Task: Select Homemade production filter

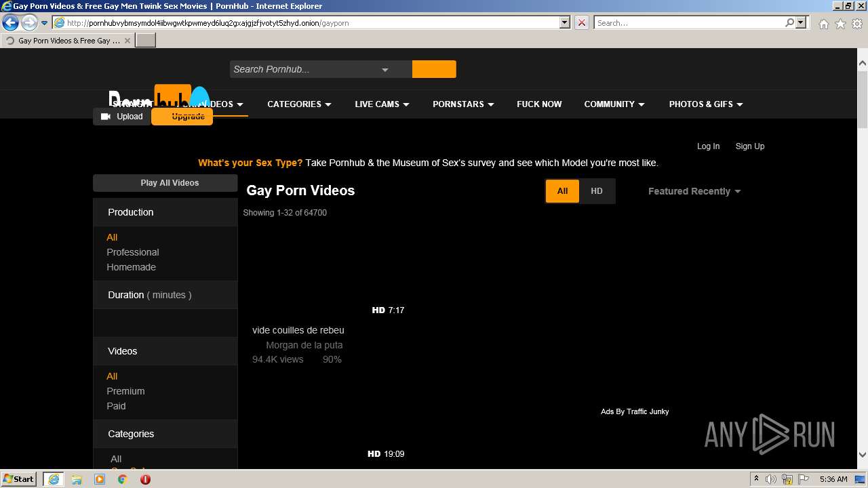Action: pos(131,267)
